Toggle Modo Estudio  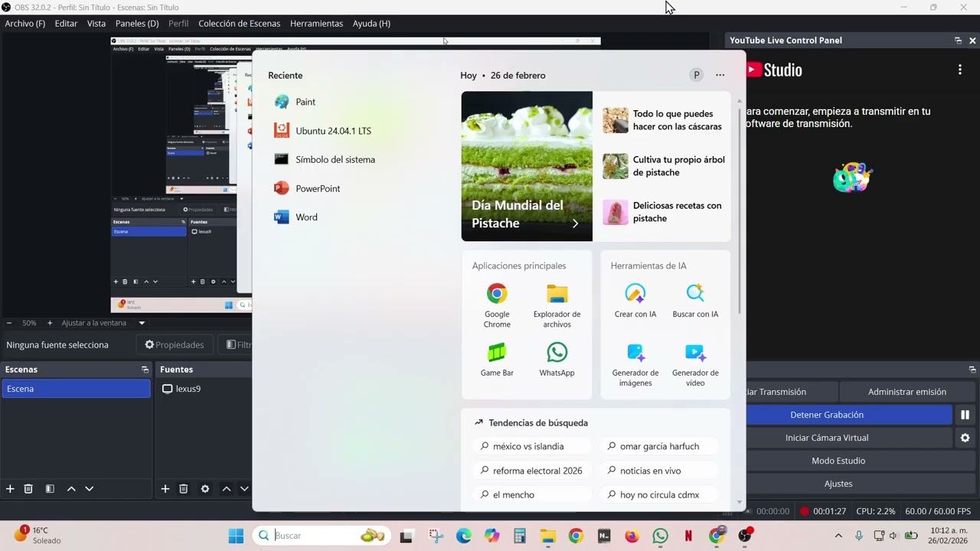[x=838, y=461]
